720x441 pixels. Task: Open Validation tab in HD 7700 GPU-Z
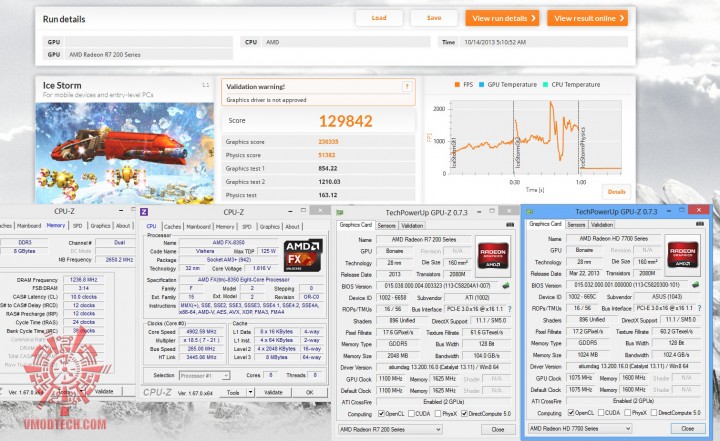tap(602, 225)
